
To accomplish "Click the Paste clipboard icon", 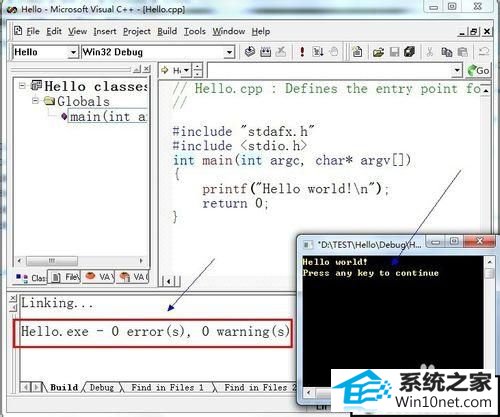I will click(463, 52).
